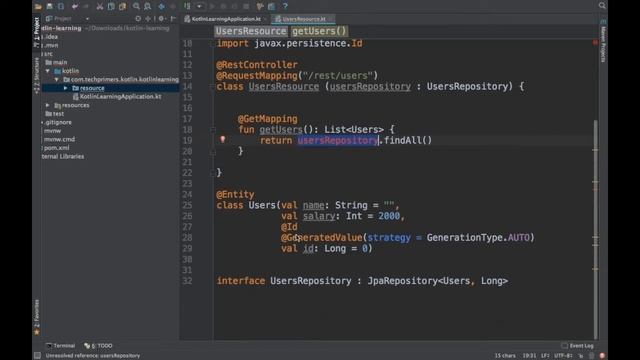Click the Search Everywhere magnifier icon
Image resolution: width=640 pixels, height=360 pixels.
(602, 5)
